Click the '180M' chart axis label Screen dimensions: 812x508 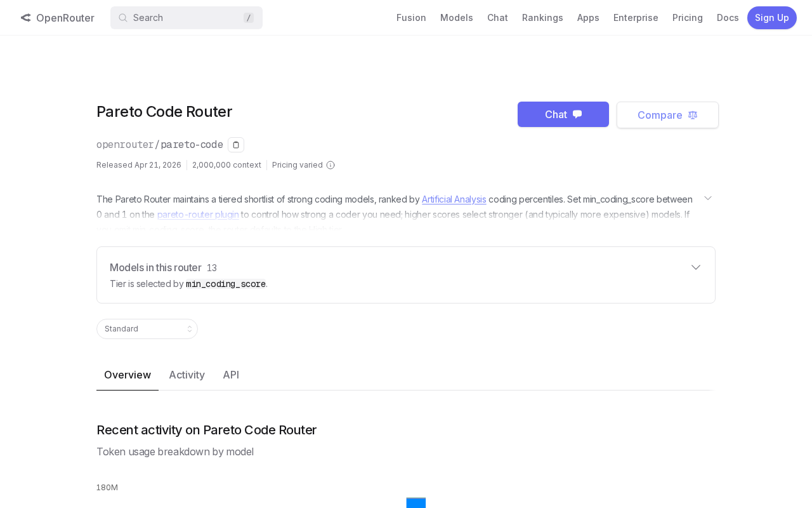pyautogui.click(x=107, y=488)
